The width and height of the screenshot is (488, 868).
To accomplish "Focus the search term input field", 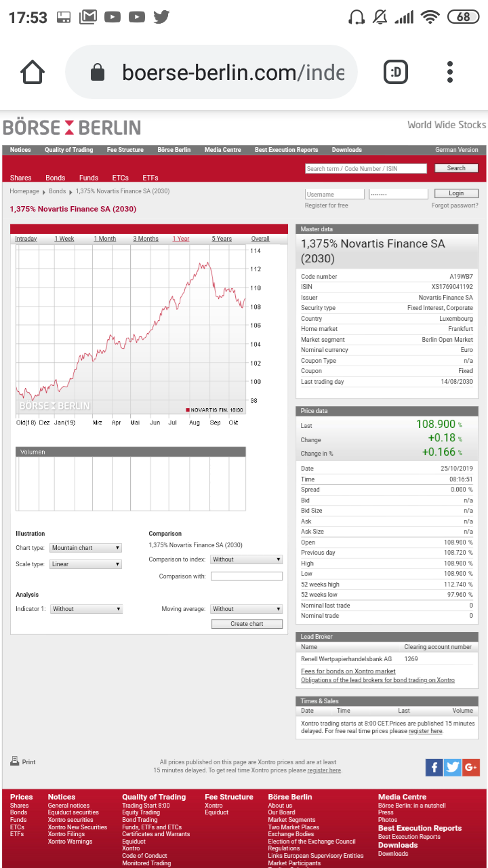I will [366, 168].
